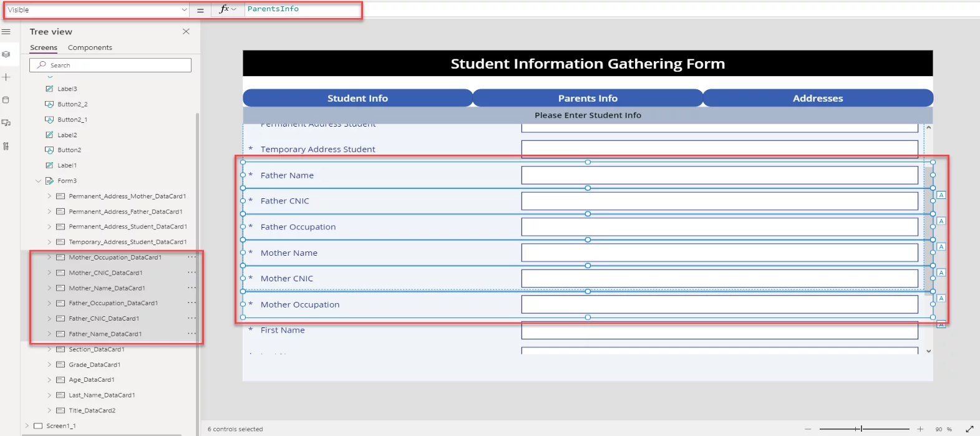980x436 pixels.
Task: Select Button2_2 in the tree
Action: coord(72,104)
